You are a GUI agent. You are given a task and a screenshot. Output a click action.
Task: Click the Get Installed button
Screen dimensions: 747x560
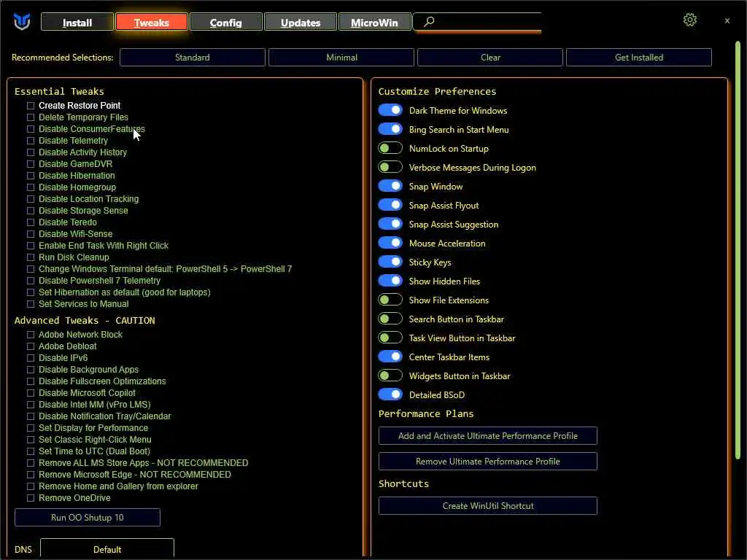(639, 57)
